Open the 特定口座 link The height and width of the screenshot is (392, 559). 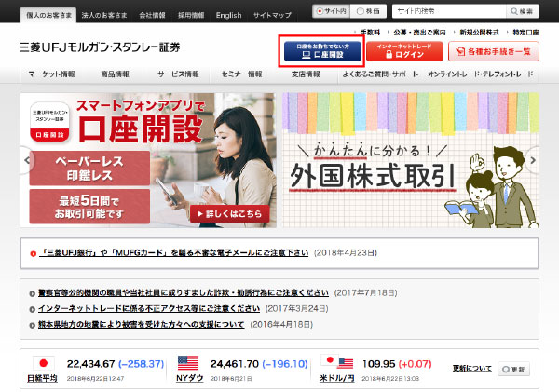tap(525, 33)
